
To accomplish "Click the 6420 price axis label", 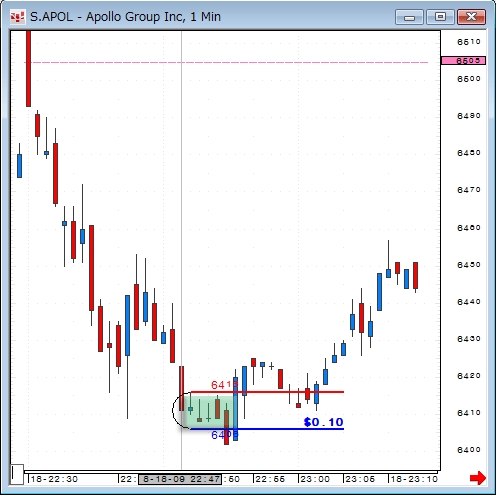I will 469,376.
